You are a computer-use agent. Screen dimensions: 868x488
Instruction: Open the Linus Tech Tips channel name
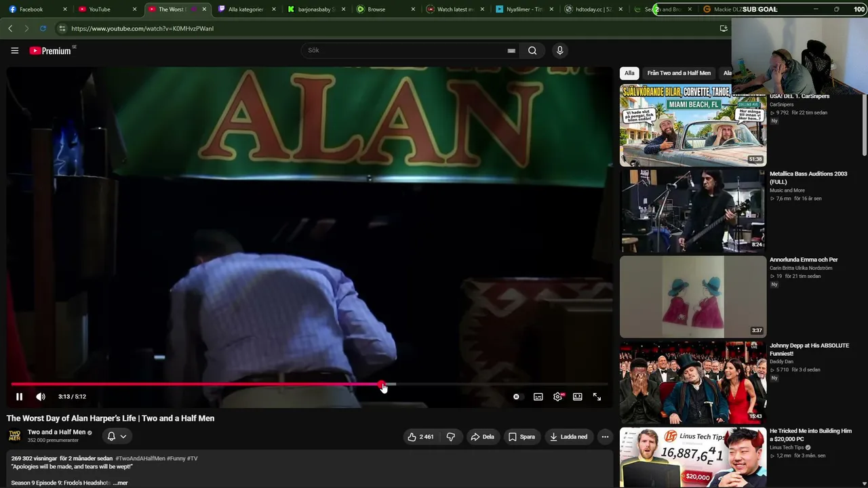pyautogui.click(x=787, y=447)
